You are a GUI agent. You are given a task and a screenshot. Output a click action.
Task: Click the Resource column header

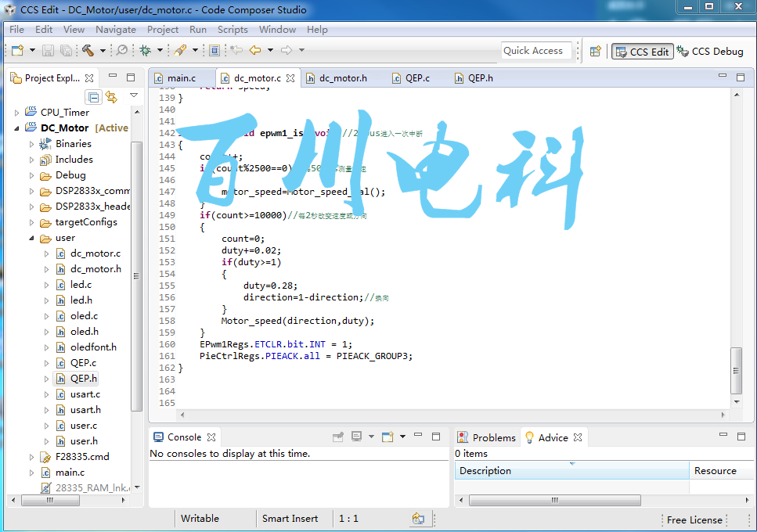721,471
